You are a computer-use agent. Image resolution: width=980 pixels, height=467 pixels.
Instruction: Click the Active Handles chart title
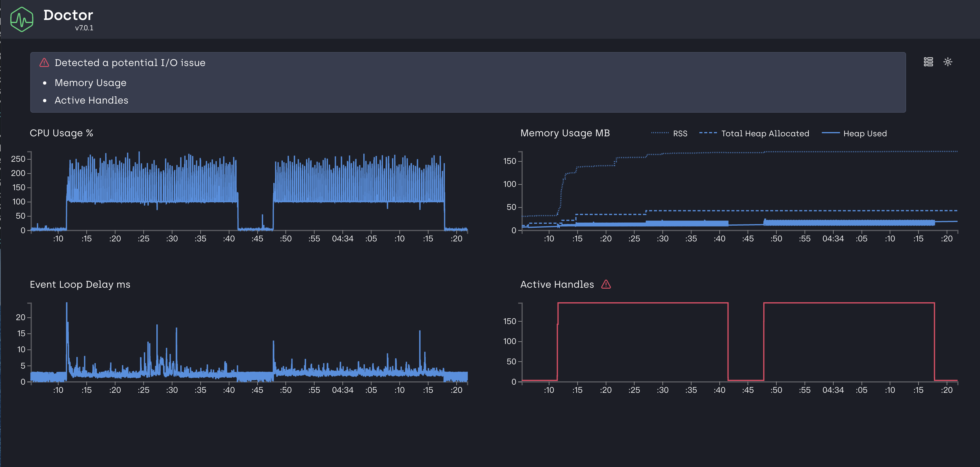[x=557, y=284]
